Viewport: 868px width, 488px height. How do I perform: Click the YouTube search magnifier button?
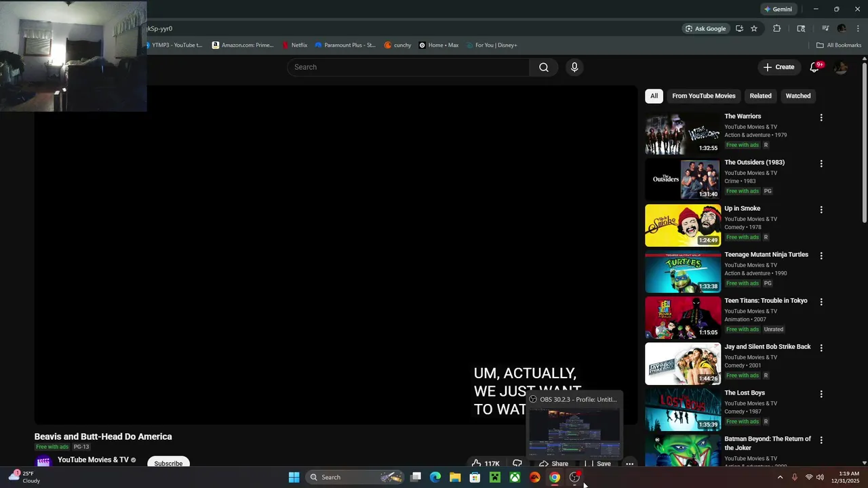pyautogui.click(x=543, y=67)
